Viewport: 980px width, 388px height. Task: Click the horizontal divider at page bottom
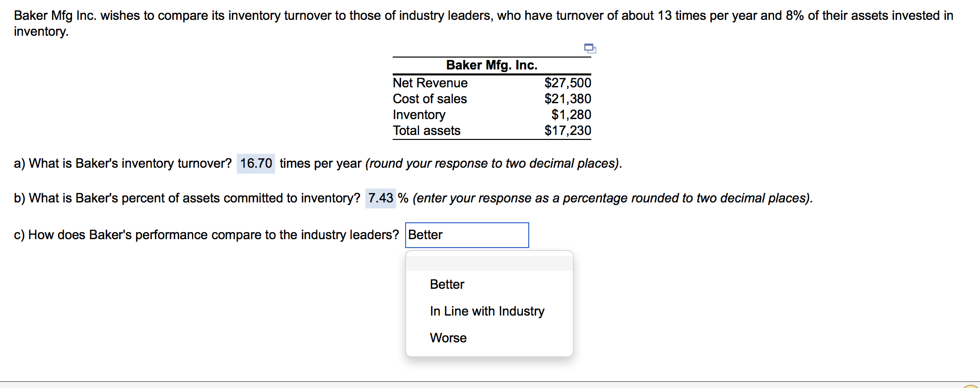coord(490,382)
